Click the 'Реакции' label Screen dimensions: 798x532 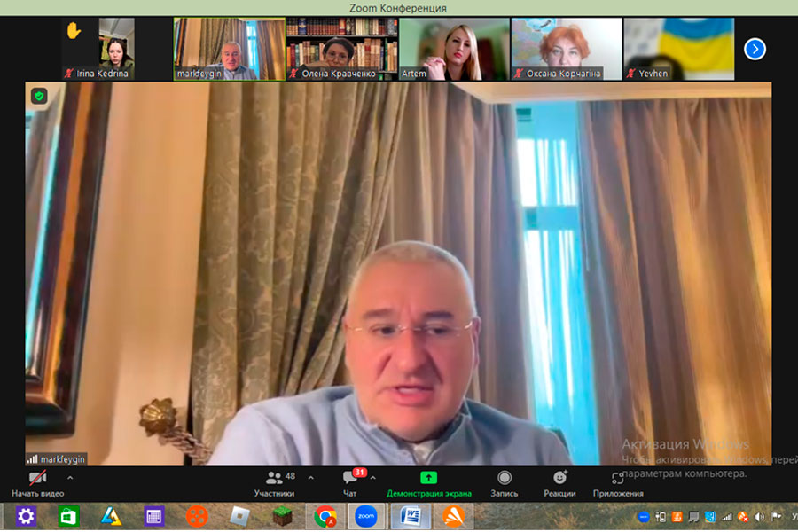559,493
